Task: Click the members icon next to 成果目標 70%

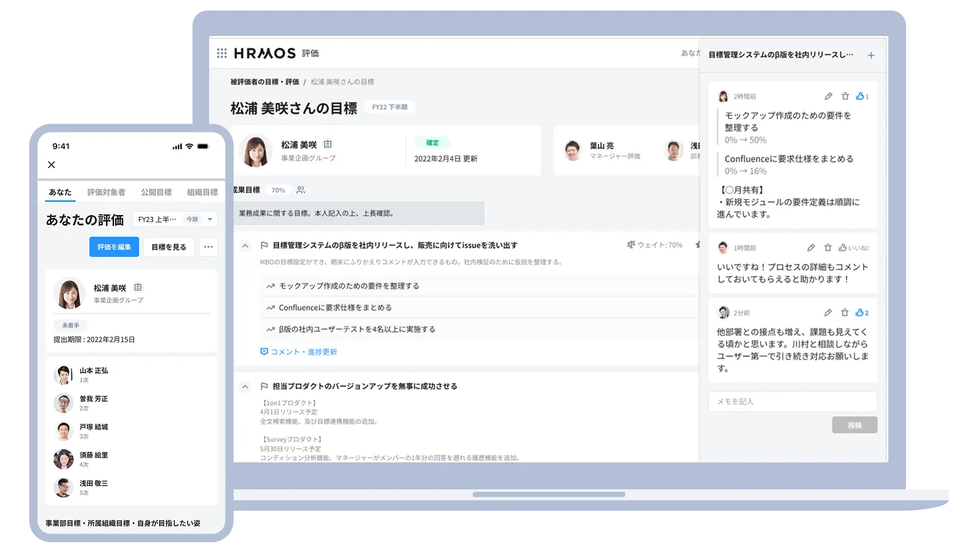Action: (300, 189)
